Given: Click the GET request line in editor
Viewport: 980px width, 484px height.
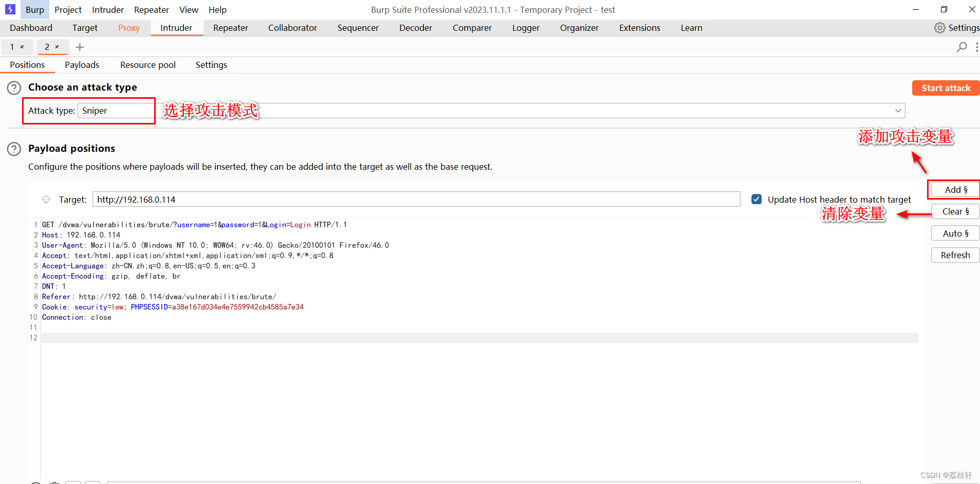Looking at the screenshot, I should 194,225.
